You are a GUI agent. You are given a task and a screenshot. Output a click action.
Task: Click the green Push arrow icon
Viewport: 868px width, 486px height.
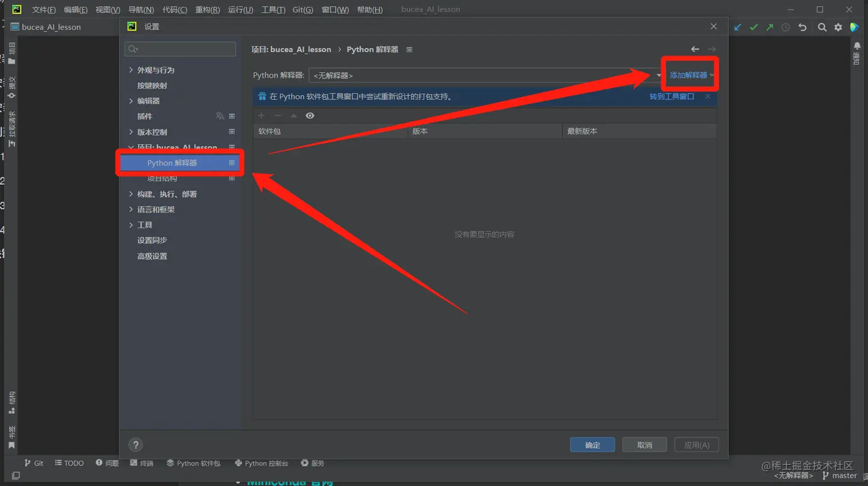tap(769, 27)
